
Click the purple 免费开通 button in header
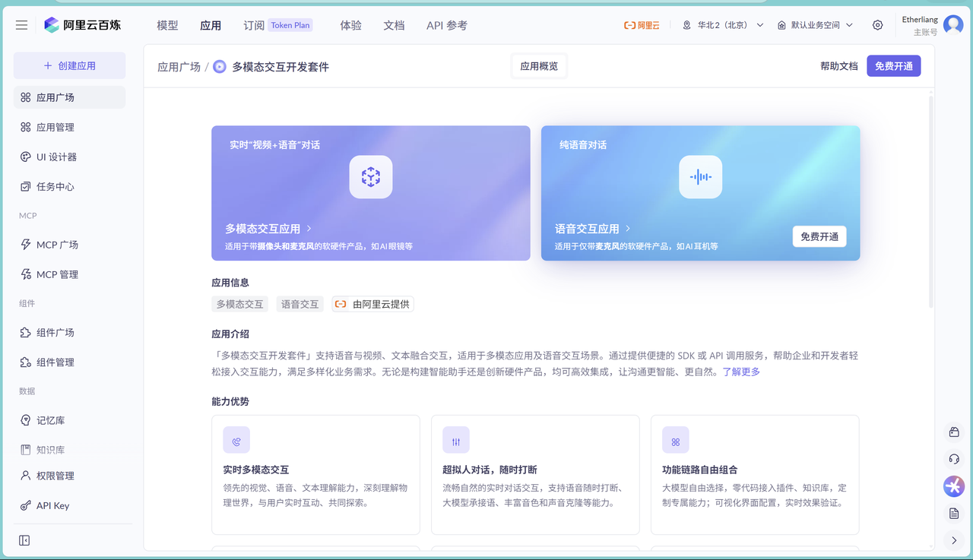(894, 66)
